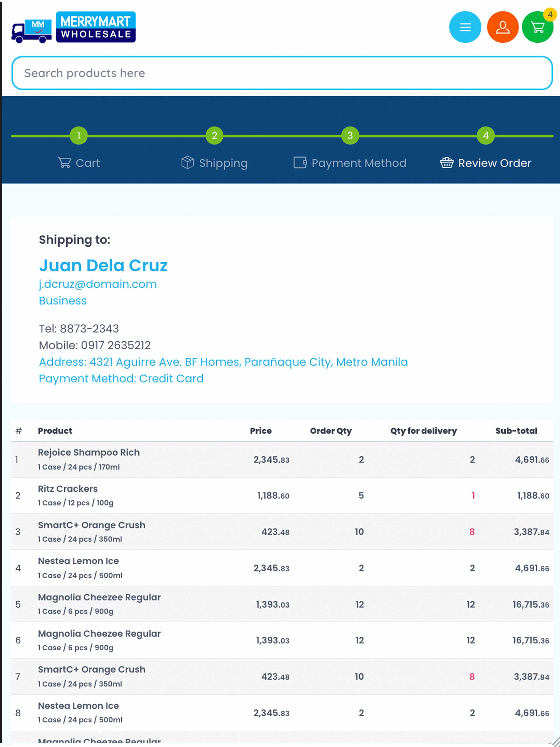Click the Payment Method wallet icon

tap(300, 163)
